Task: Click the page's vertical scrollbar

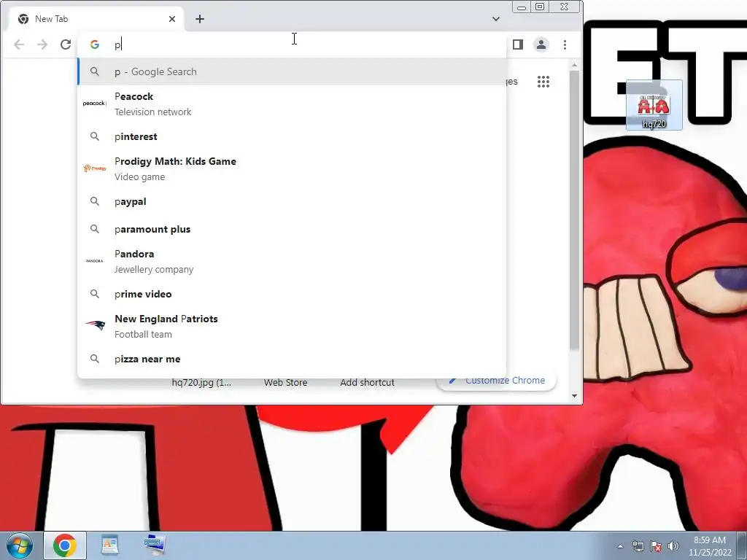Action: pyautogui.click(x=575, y=209)
